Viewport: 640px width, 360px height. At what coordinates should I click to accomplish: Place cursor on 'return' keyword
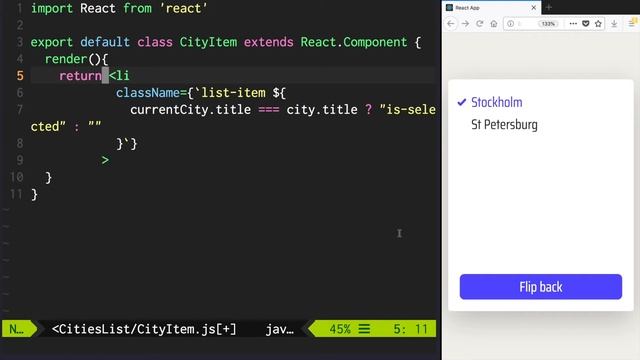pos(80,76)
